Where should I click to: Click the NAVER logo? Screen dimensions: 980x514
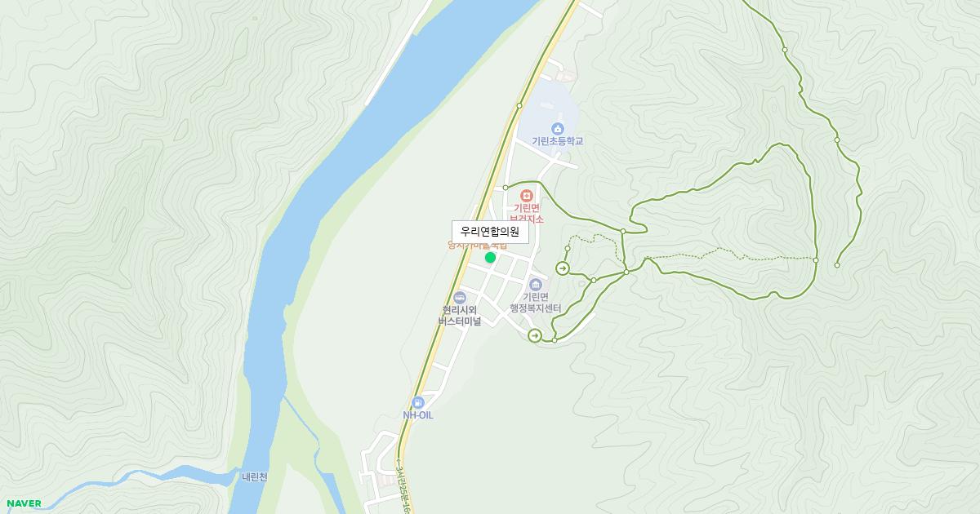pos(24,503)
